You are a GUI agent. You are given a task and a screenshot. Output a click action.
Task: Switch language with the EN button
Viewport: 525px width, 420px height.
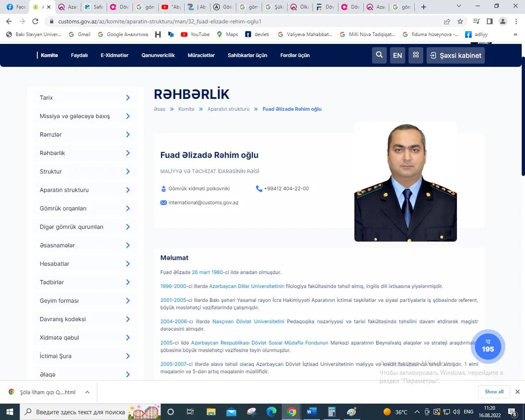click(397, 55)
